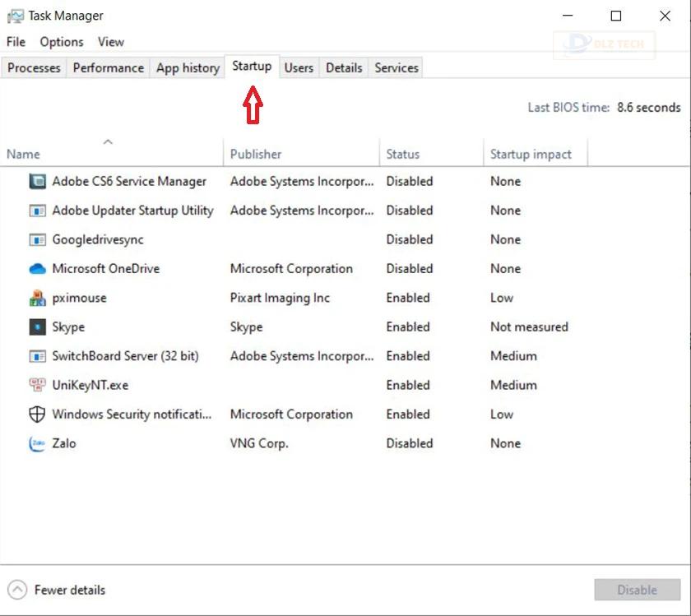Click the Adobe CS6 Service Manager icon
Screen dimensions: 691x616
tap(38, 181)
